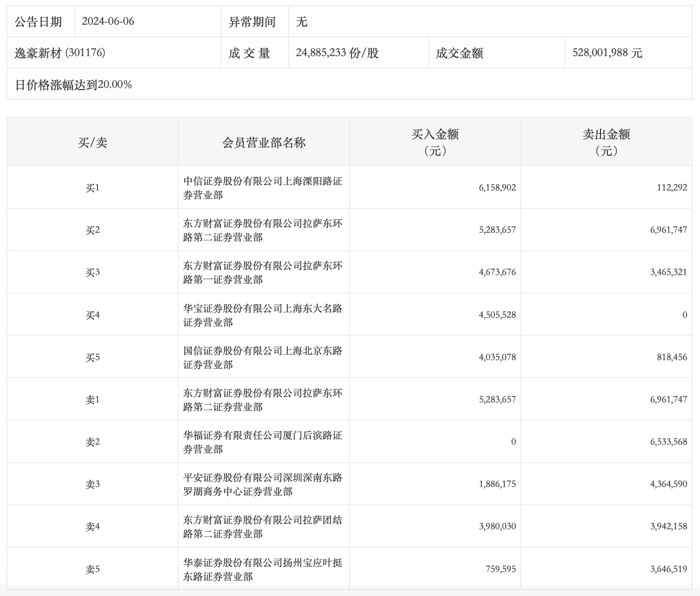Click the 会员营业部名称 column header
700x596 pixels.
pos(263,143)
